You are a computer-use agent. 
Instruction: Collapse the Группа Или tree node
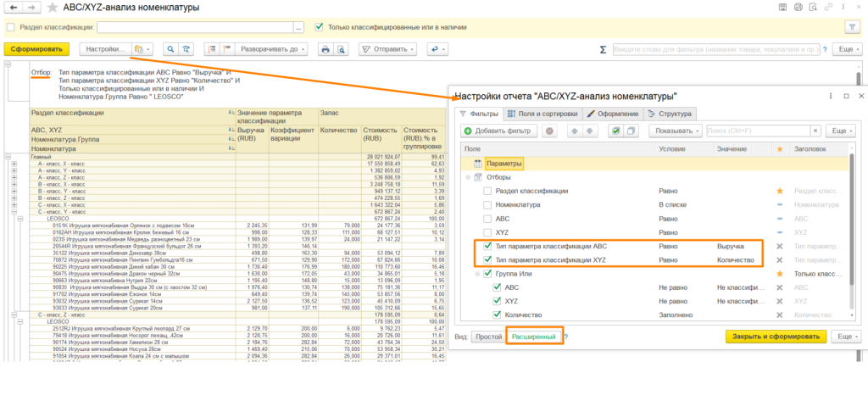pyautogui.click(x=478, y=274)
